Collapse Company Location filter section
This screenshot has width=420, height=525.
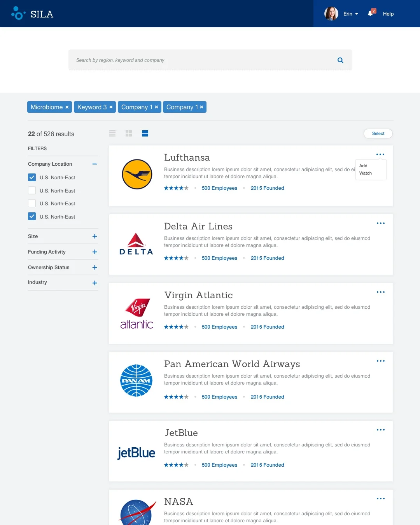(x=94, y=164)
